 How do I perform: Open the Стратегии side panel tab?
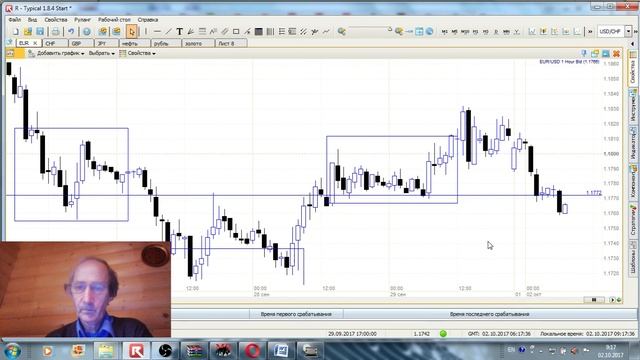pos(633,219)
